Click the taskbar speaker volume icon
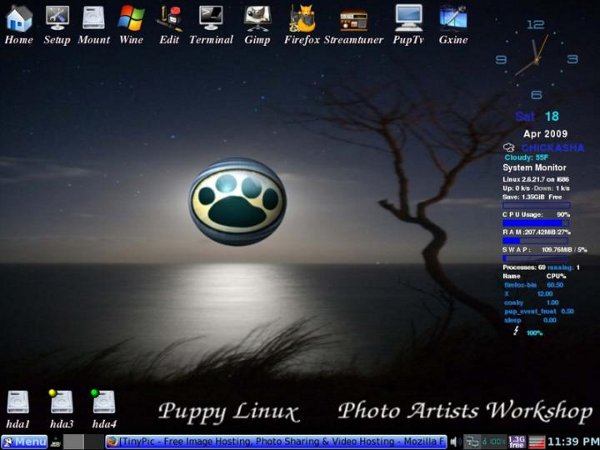The height and width of the screenshot is (450, 600). 454,442
